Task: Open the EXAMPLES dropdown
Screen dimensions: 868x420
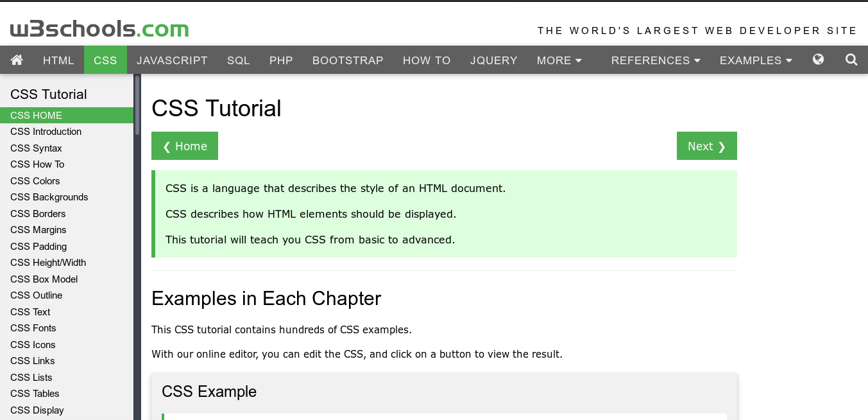Action: 756,60
